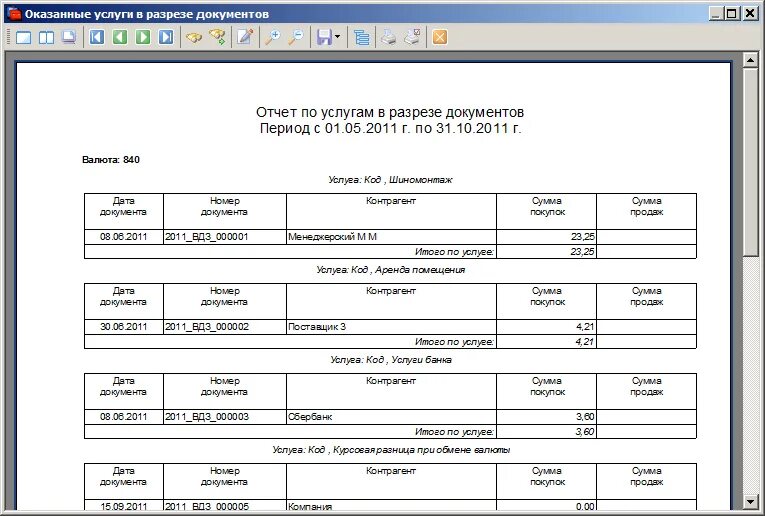The width and height of the screenshot is (765, 516).
Task: Minimize the report window
Action: [715, 14]
